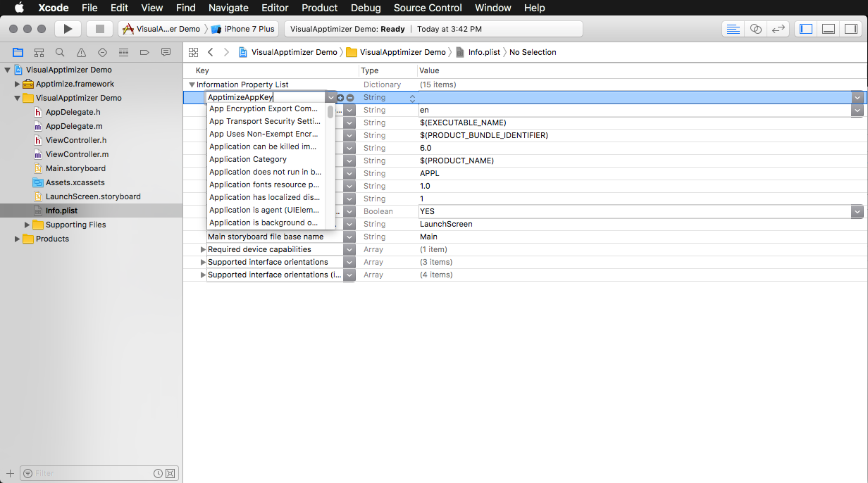Screen dimensions: 868x483
Task: Open the Test navigator
Action: pyautogui.click(x=102, y=52)
